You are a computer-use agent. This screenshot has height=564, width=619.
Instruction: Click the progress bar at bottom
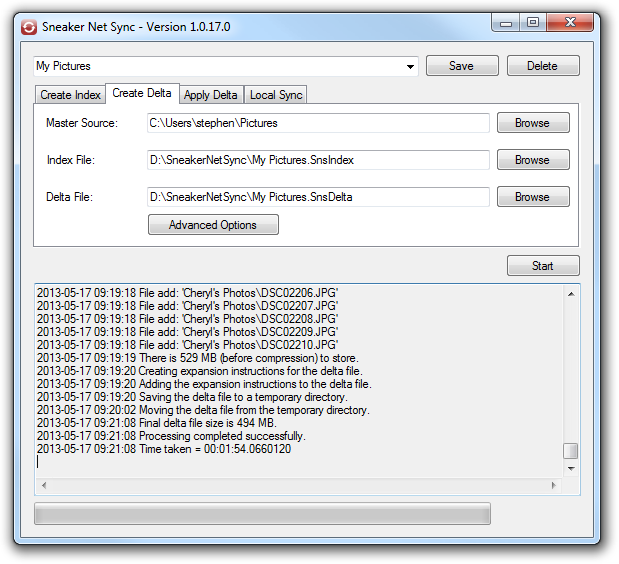(x=263, y=514)
